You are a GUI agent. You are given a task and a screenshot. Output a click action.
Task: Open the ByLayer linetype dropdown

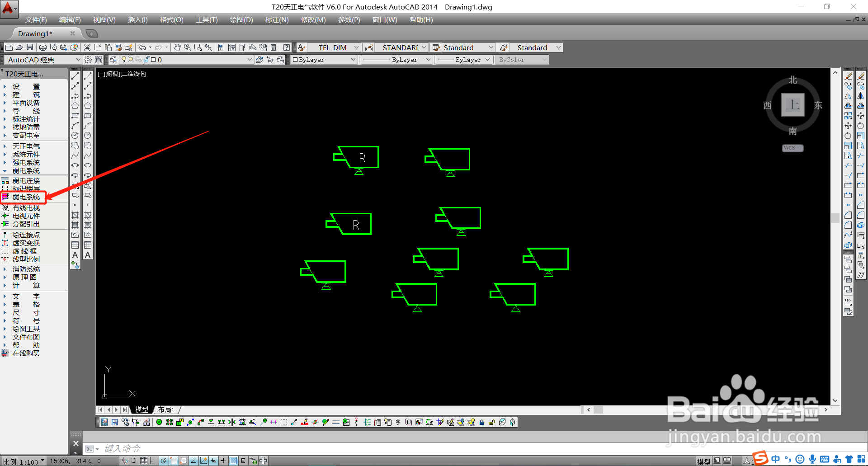pyautogui.click(x=397, y=60)
